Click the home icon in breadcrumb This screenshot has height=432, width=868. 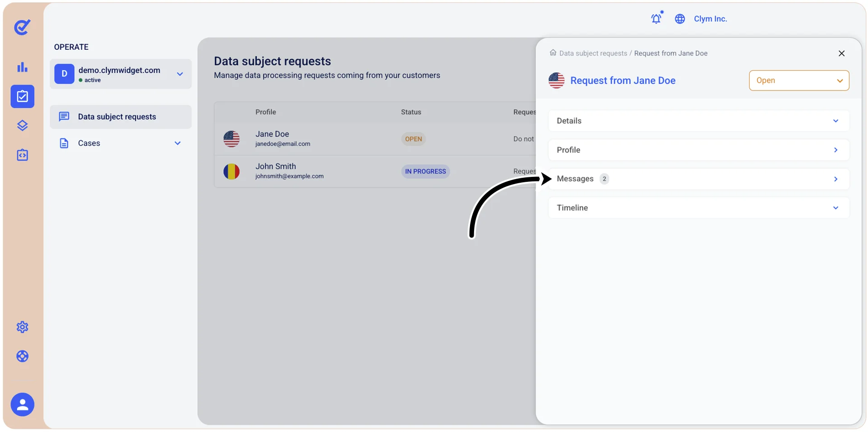tap(553, 52)
